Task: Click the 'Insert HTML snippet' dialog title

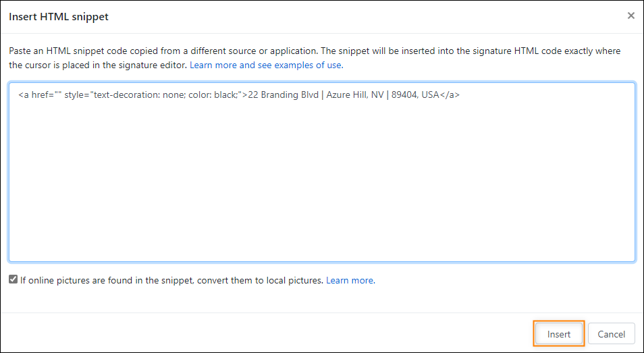Action: tap(59, 17)
